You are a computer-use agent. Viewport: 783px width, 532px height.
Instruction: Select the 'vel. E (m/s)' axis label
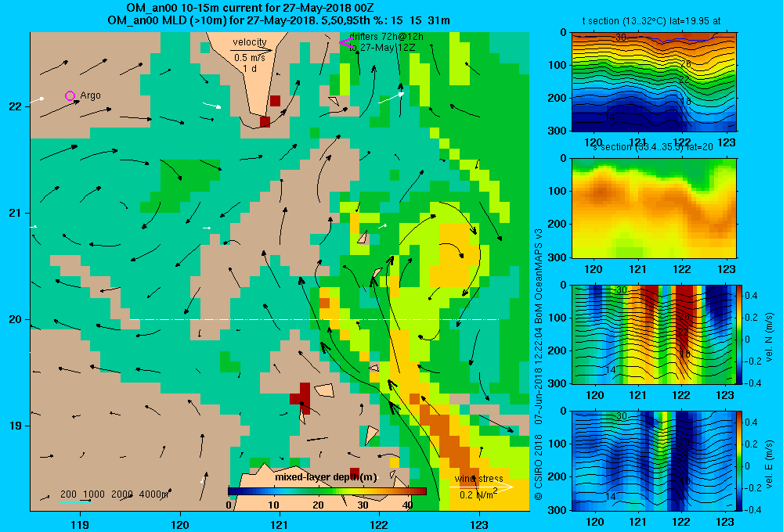coord(770,463)
